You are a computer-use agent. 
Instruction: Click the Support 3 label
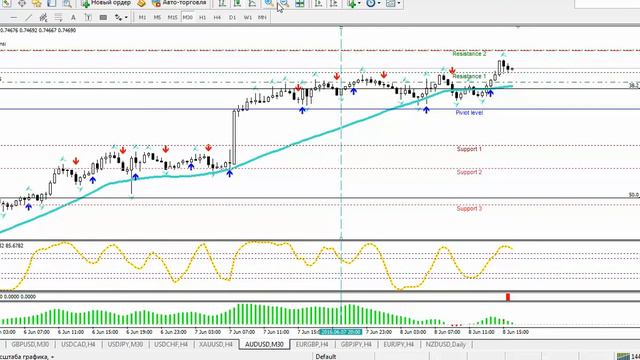[x=469, y=209]
